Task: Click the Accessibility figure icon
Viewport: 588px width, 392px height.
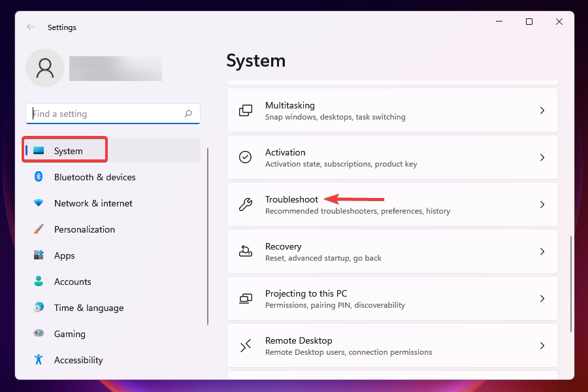Action: click(39, 360)
